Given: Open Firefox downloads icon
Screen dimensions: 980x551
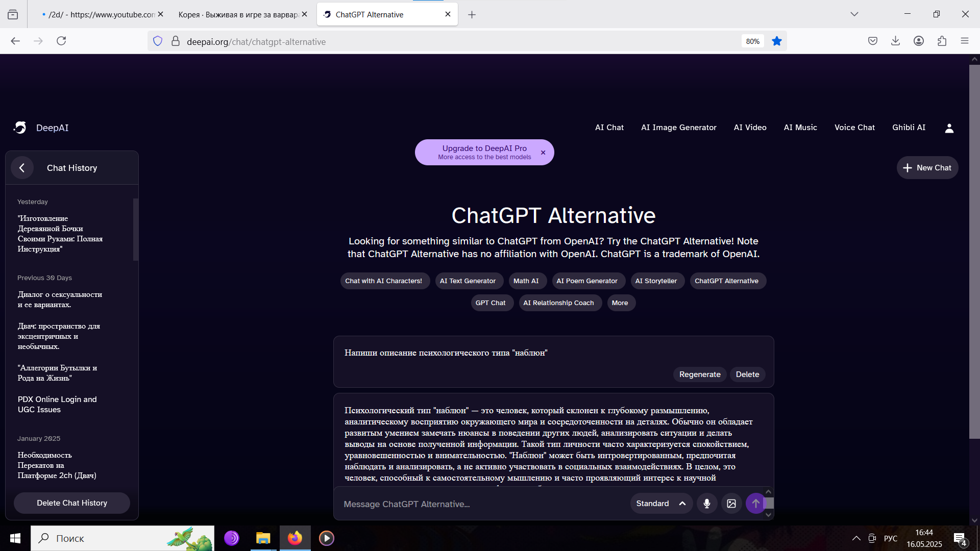Looking at the screenshot, I should coord(895,41).
